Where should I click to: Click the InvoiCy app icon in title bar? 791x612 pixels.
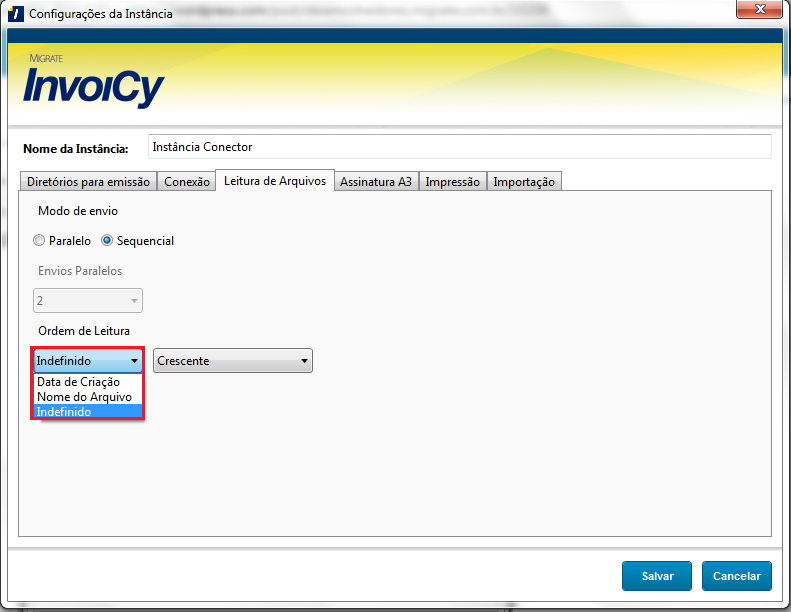16,14
